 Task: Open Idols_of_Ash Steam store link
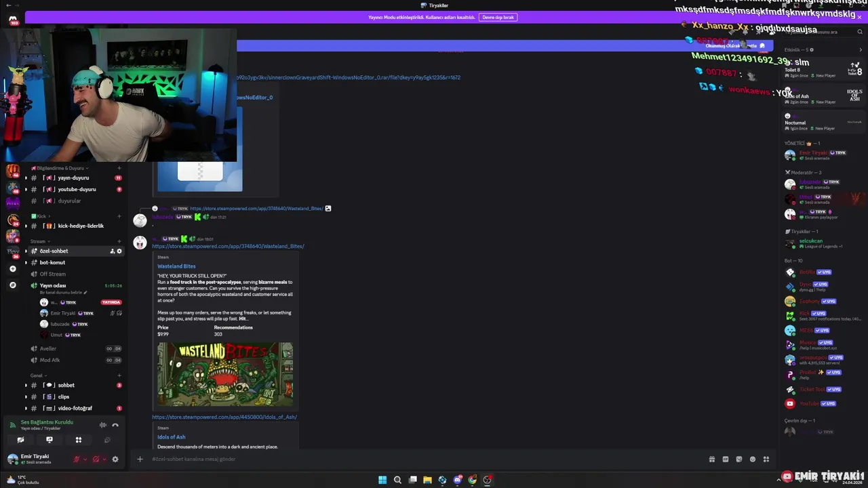pos(224,417)
